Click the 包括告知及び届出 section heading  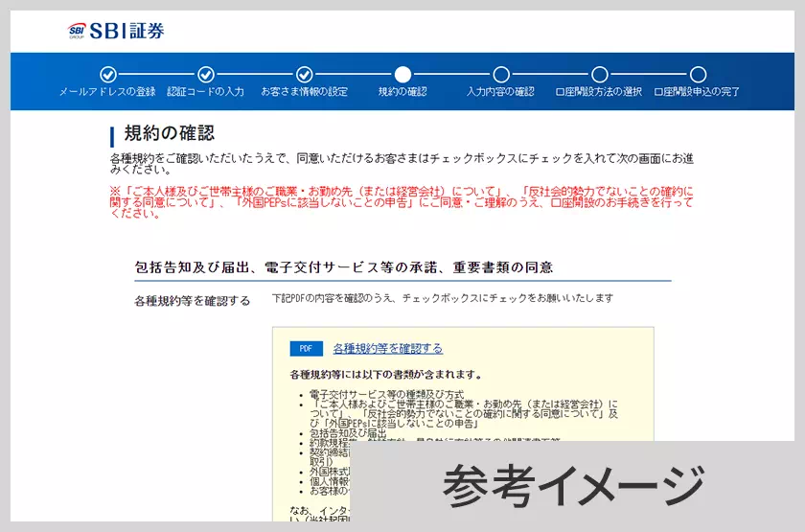point(344,266)
